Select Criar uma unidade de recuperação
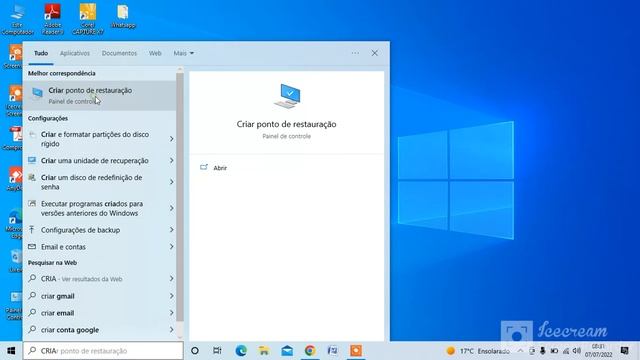Viewport: 640px width, 360px height. [x=95, y=160]
